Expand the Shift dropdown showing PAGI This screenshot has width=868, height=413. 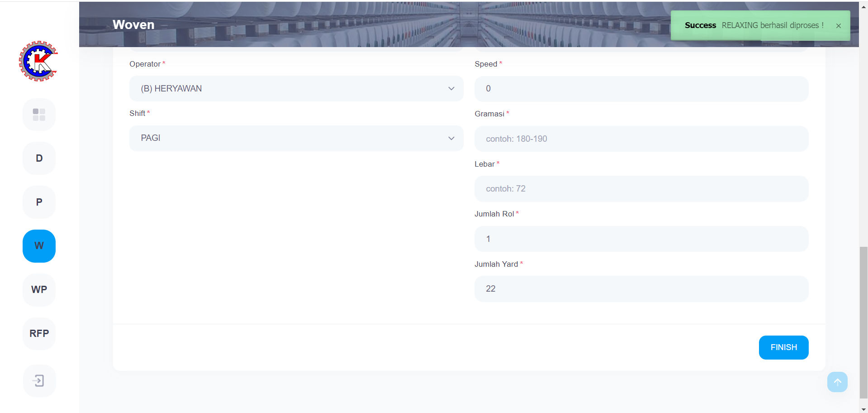(296, 138)
